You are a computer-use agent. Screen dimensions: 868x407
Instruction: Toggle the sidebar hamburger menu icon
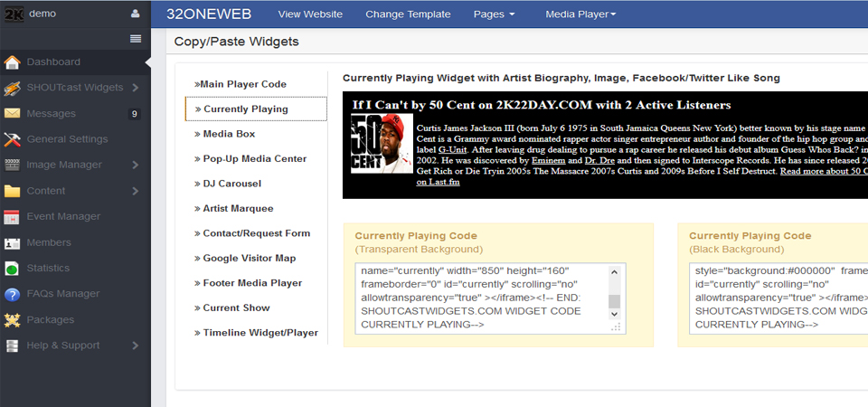pyautogui.click(x=136, y=39)
